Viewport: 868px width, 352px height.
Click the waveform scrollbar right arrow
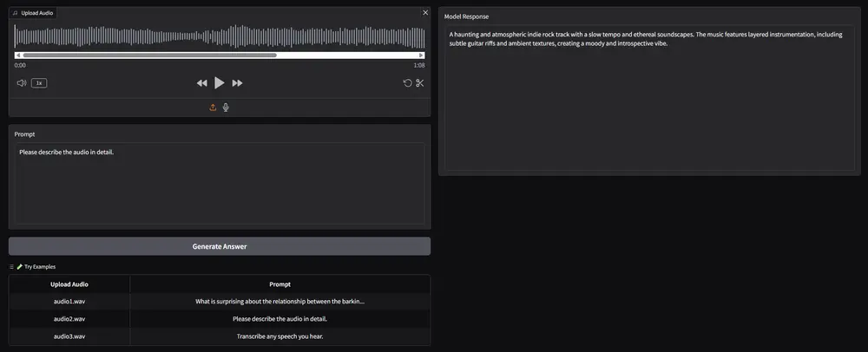(421, 55)
